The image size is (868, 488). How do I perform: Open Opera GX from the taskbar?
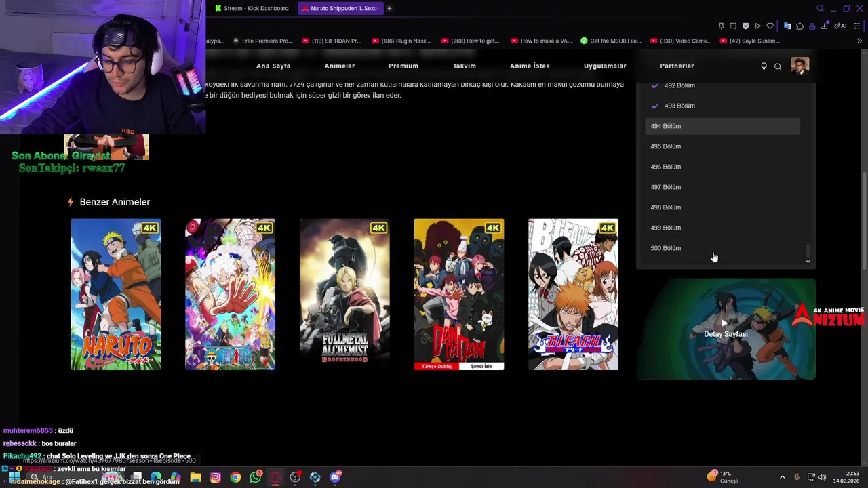point(275,477)
